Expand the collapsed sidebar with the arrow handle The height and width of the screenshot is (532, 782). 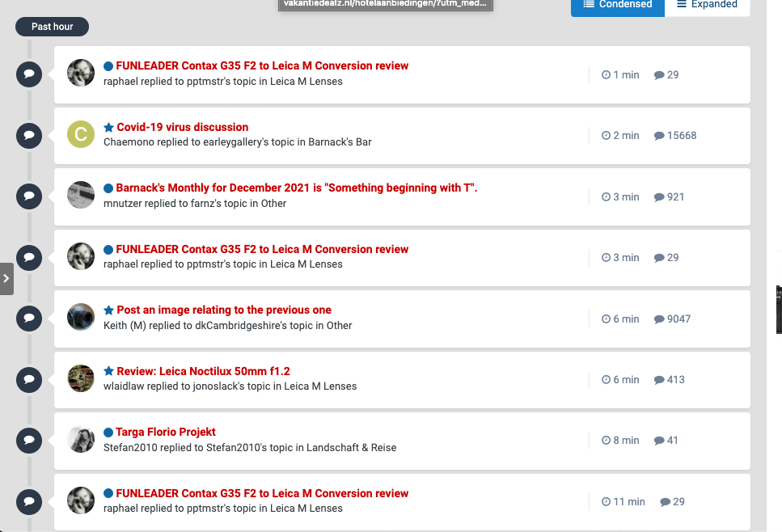[x=6, y=278]
